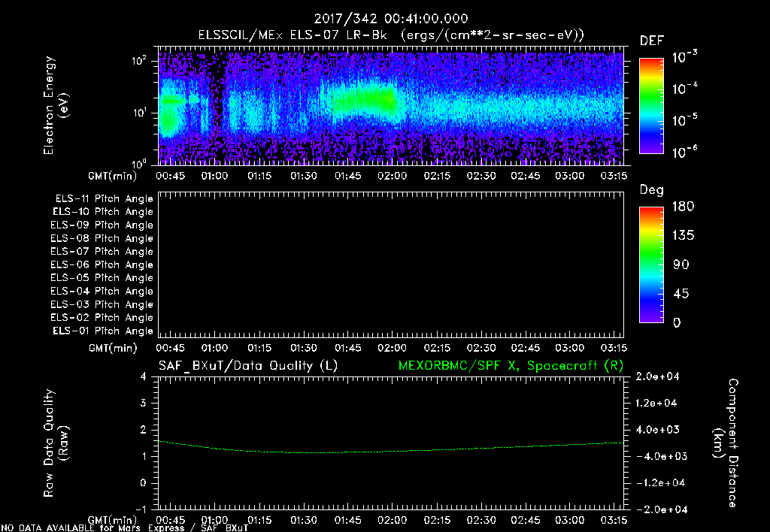The image size is (770, 532).
Task: Click the Component Distance (km) axis label
Action: 726,443
